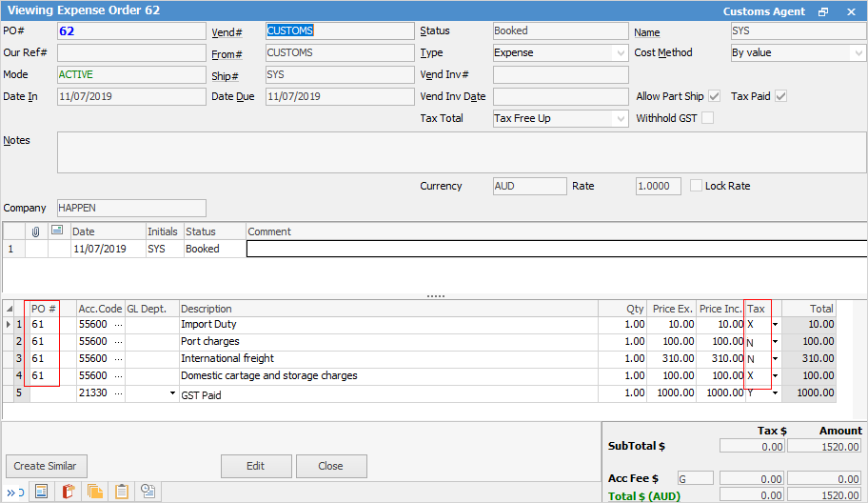Open the Tax Total dropdown
This screenshot has height=503, width=868.
coord(621,119)
